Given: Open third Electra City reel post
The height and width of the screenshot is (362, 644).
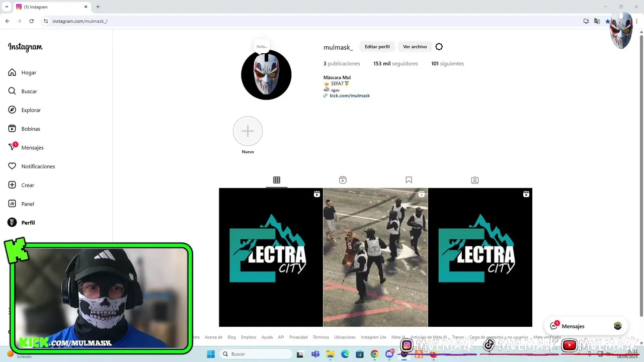Looking at the screenshot, I should 480,257.
